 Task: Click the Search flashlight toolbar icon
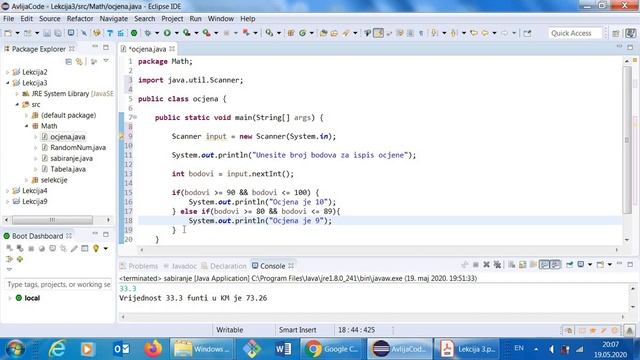pyautogui.click(x=346, y=33)
